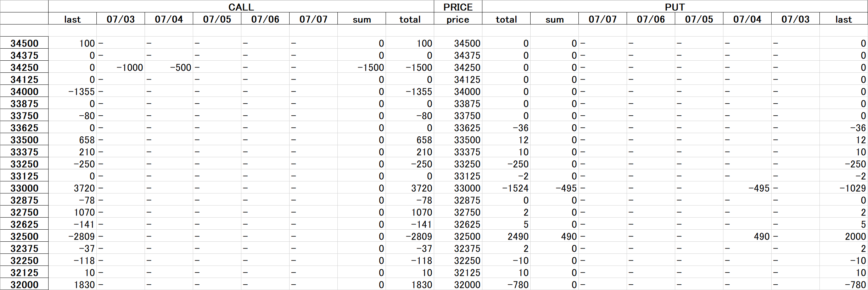Click PUT last value -36

click(x=844, y=127)
